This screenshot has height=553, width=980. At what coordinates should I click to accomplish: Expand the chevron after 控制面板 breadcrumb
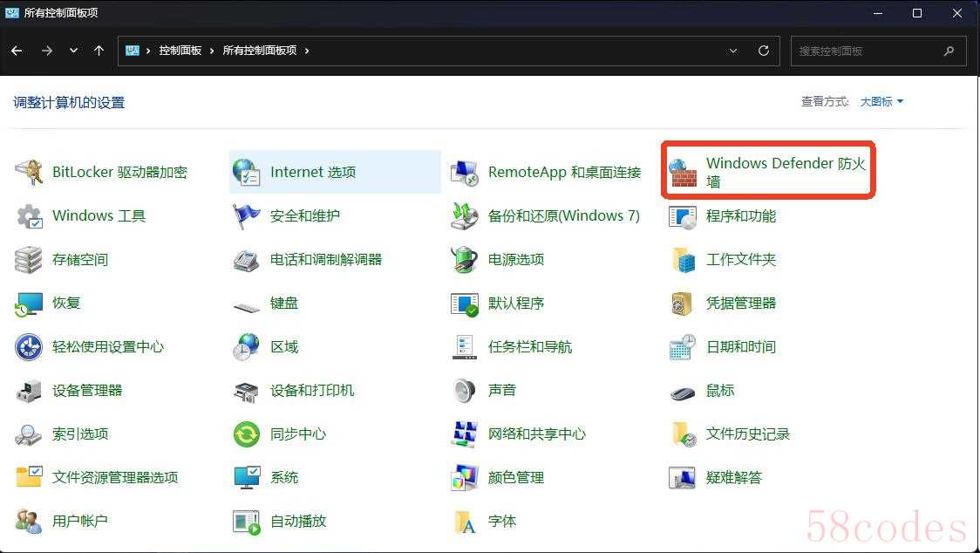211,51
